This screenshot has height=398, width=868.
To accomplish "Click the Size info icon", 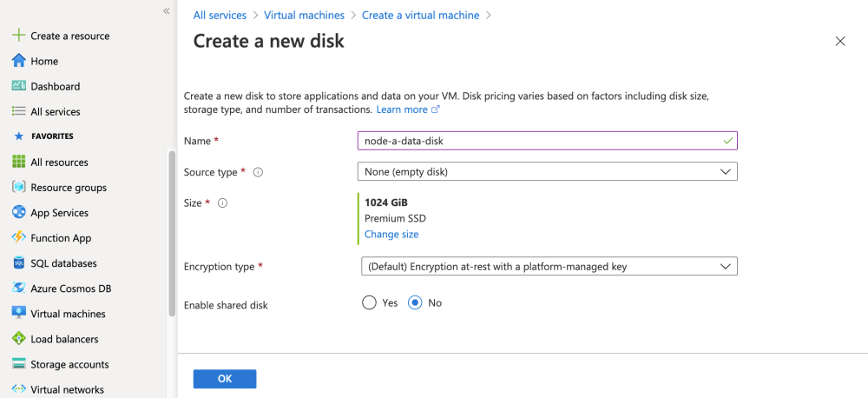I will click(x=222, y=203).
